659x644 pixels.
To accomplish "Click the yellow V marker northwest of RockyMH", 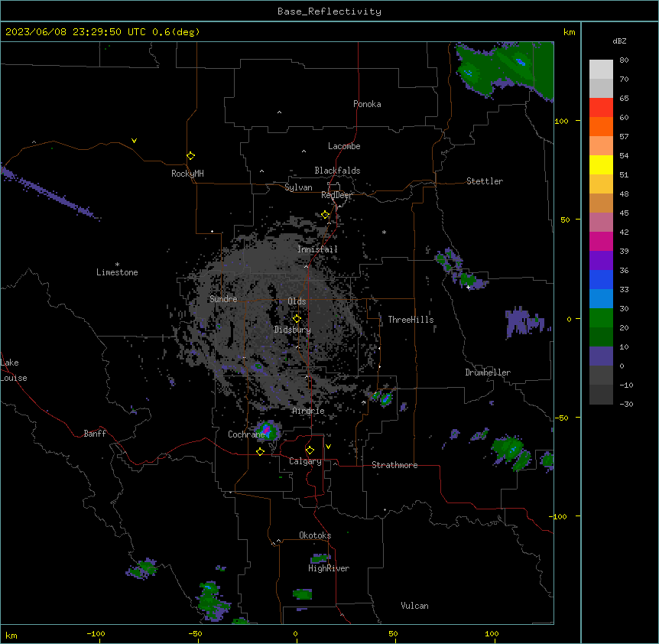I will coord(134,141).
